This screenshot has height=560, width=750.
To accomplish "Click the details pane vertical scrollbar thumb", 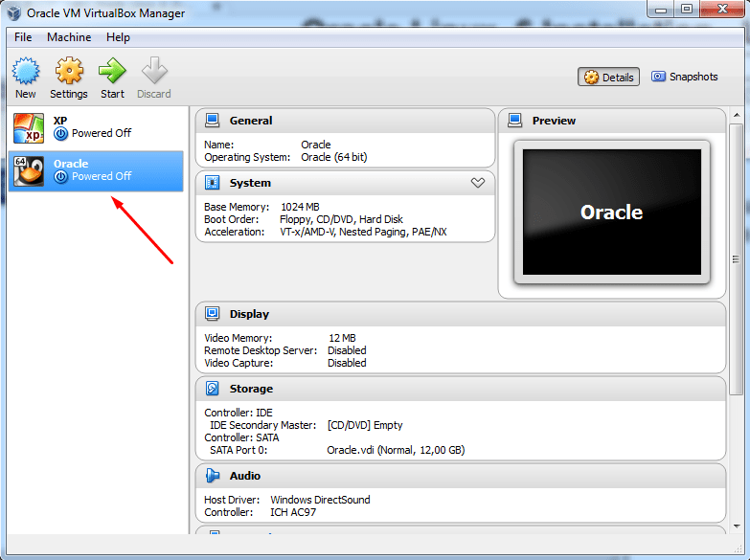I will coord(737,259).
